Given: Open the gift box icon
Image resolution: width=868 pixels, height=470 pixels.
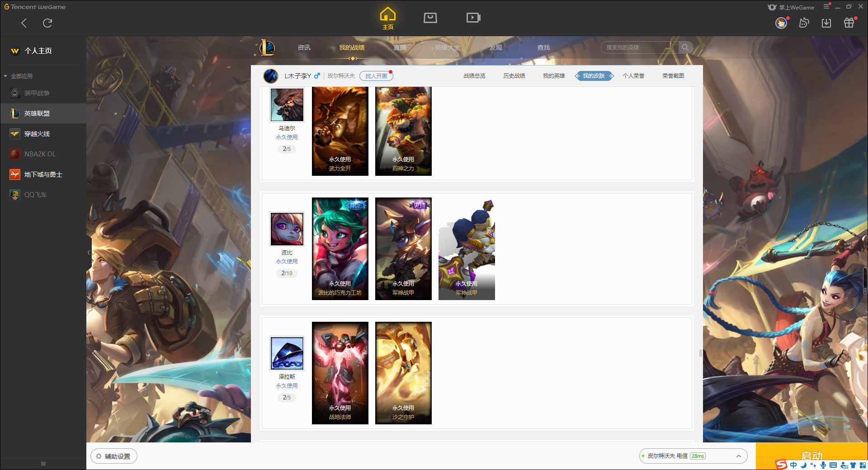Looking at the screenshot, I should [849, 23].
